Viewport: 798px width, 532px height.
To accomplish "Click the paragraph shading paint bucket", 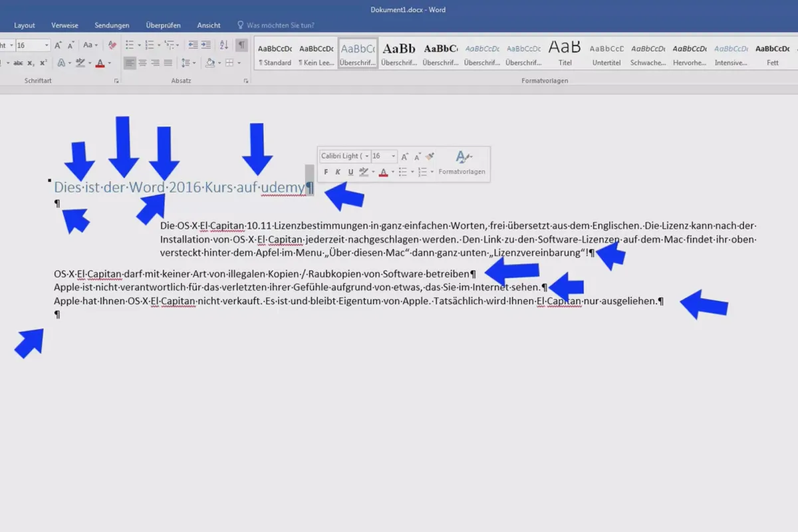I will coord(210,63).
